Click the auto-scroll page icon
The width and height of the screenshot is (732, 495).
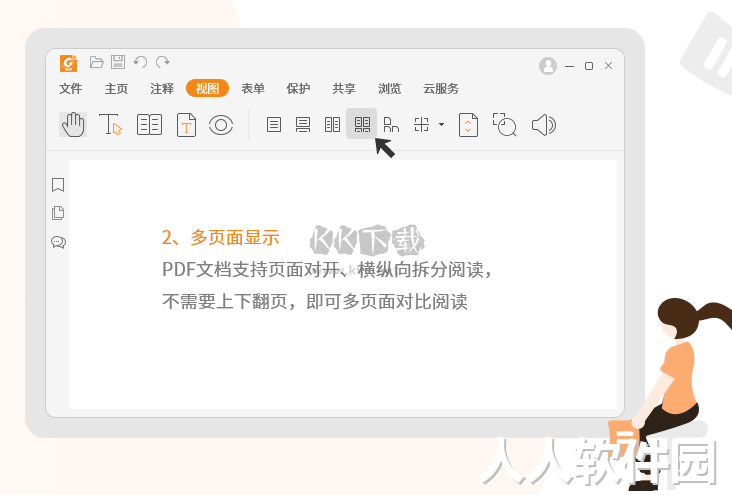[x=468, y=125]
